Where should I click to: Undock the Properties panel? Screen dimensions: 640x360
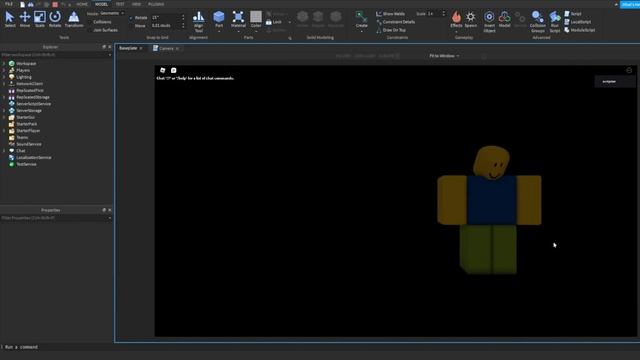[104, 210]
